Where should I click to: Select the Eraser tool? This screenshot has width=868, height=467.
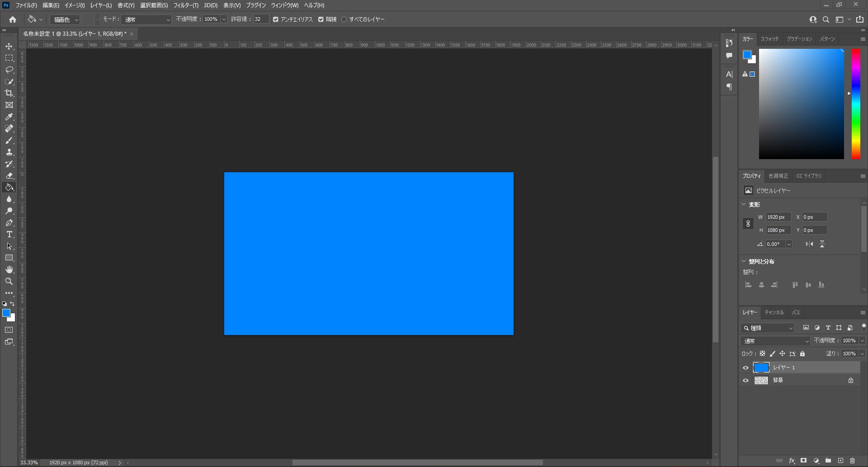pos(9,176)
